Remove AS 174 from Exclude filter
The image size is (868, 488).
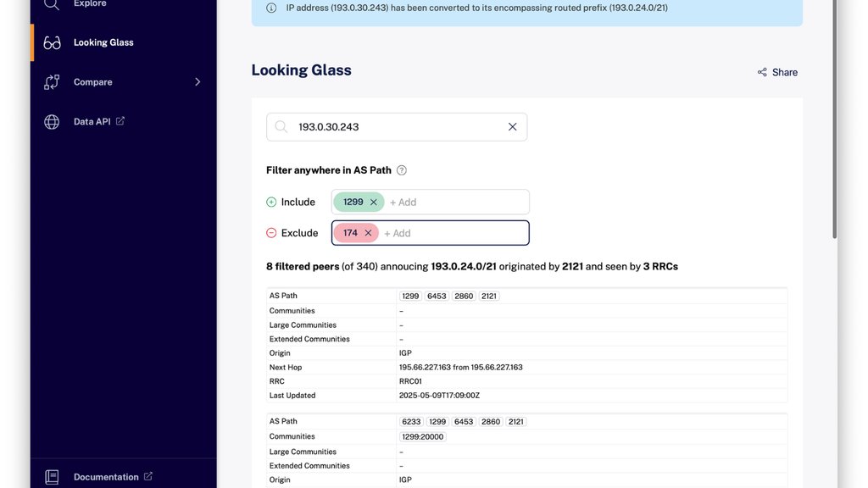(368, 233)
